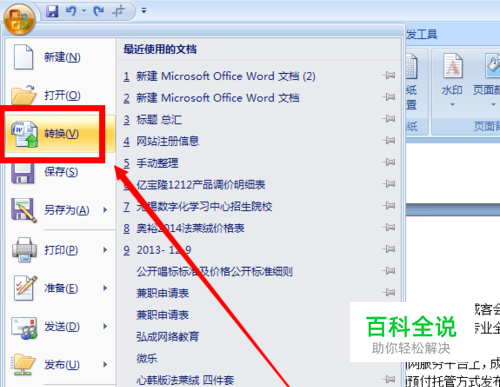
Task: Pin document 2 新建 Microsoft Office Word 文档
Action: coord(388,97)
